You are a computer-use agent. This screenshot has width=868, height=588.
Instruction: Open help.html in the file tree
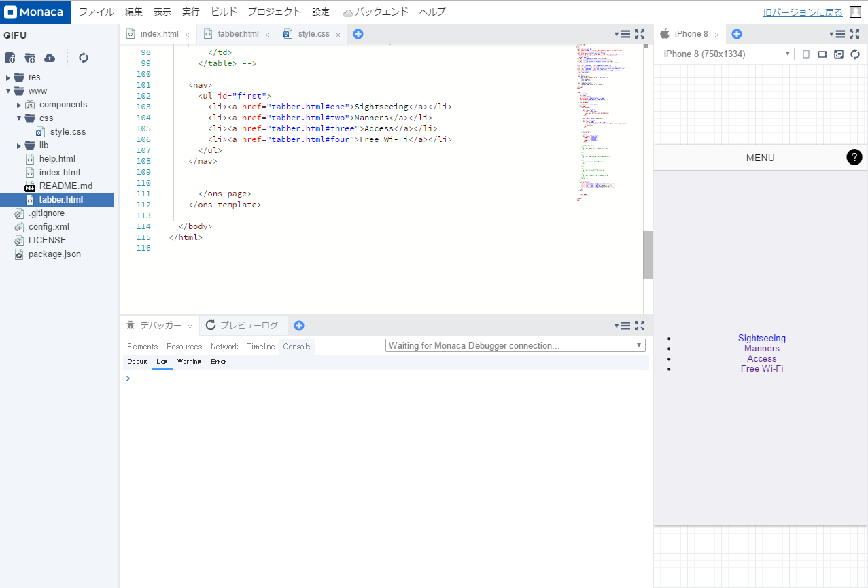(x=57, y=159)
